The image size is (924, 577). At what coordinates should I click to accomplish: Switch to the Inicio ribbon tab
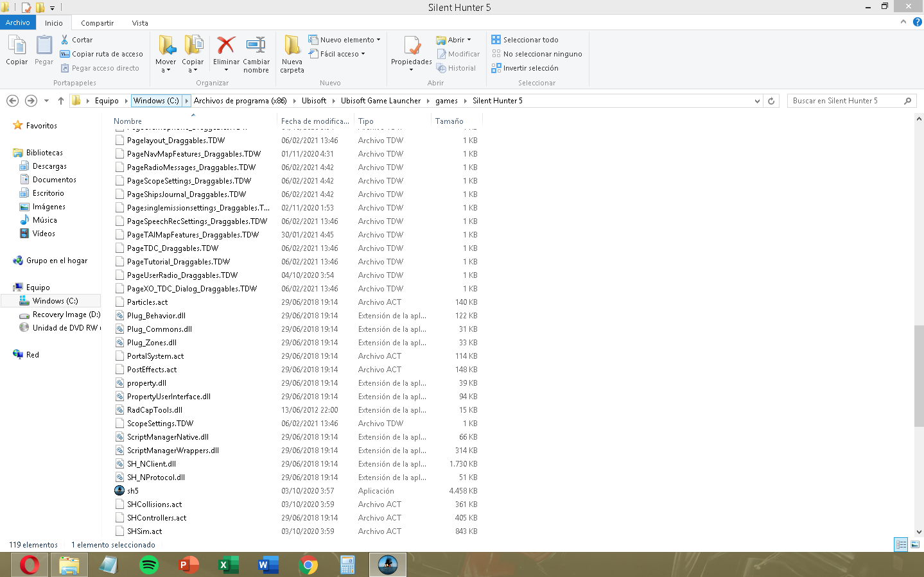[54, 23]
